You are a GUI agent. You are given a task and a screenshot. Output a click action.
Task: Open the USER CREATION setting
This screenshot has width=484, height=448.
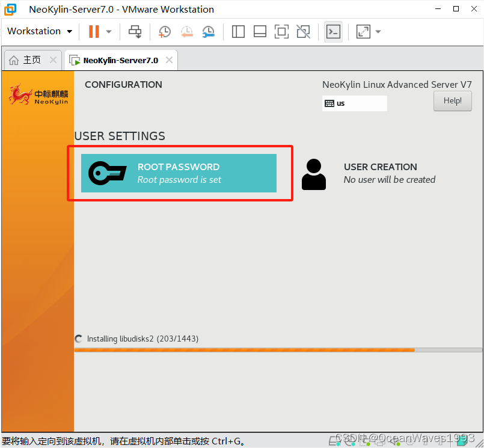[369, 174]
